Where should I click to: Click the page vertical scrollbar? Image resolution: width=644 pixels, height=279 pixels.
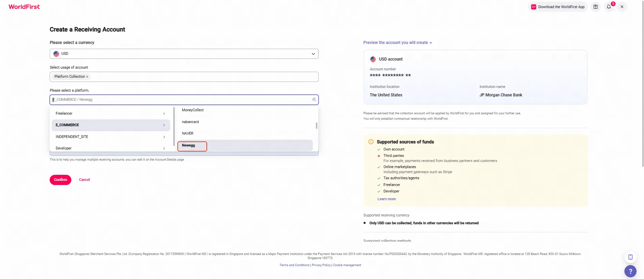click(642, 83)
